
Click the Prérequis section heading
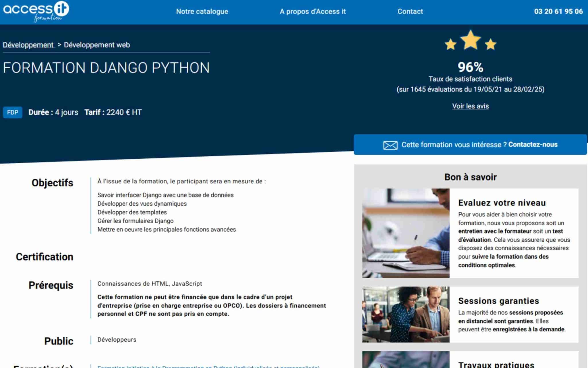point(51,285)
